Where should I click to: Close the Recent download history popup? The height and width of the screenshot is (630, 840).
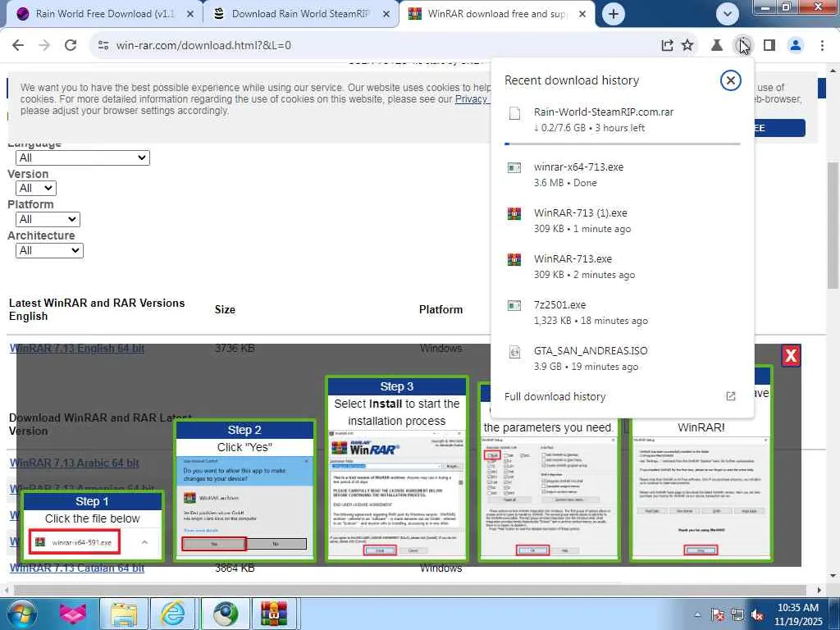[730, 80]
